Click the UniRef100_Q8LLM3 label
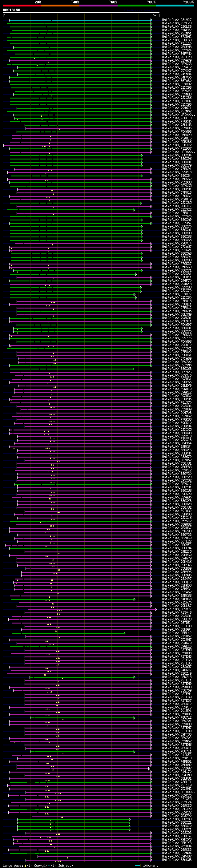The height and width of the screenshot is (868, 197). (x=177, y=125)
